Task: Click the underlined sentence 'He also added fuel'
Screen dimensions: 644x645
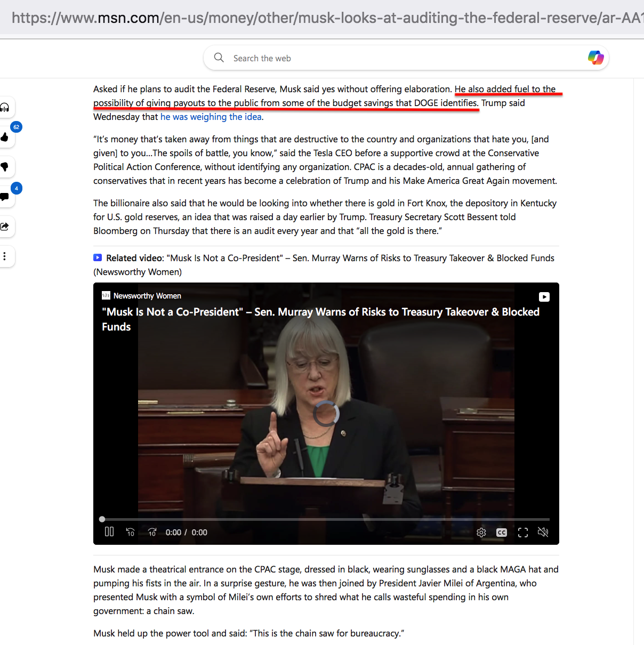Action: point(326,96)
